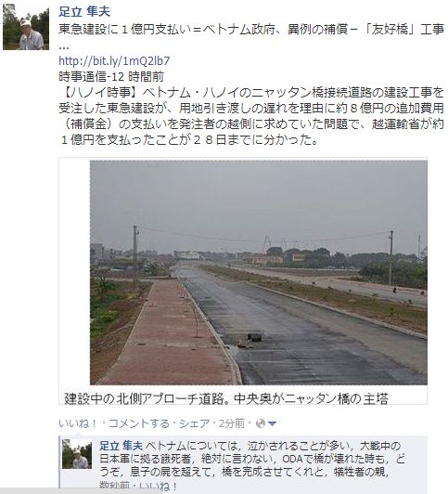This screenshot has width=448, height=494.
Task: Open the commenter's small profile thumbnail
Action: tap(77, 454)
